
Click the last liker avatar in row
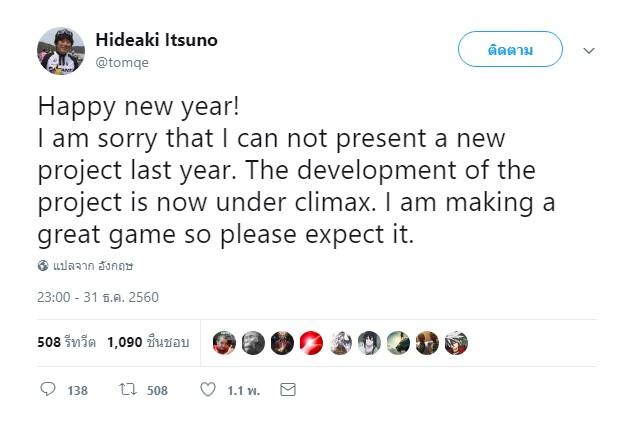pyautogui.click(x=456, y=342)
